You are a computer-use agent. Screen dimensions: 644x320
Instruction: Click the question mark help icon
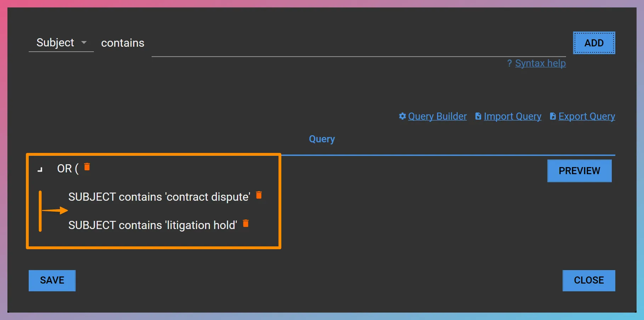[x=509, y=63]
